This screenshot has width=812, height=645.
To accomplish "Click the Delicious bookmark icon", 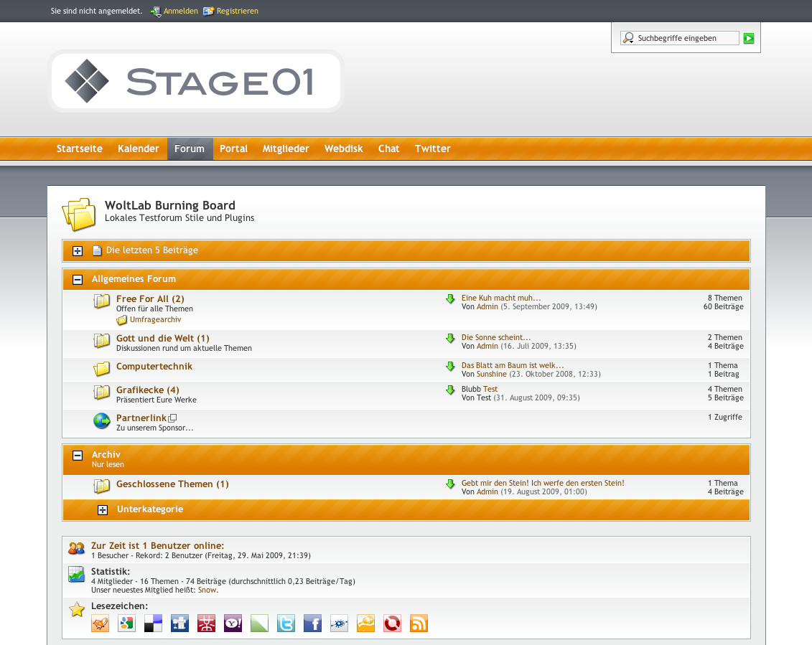I will [153, 623].
